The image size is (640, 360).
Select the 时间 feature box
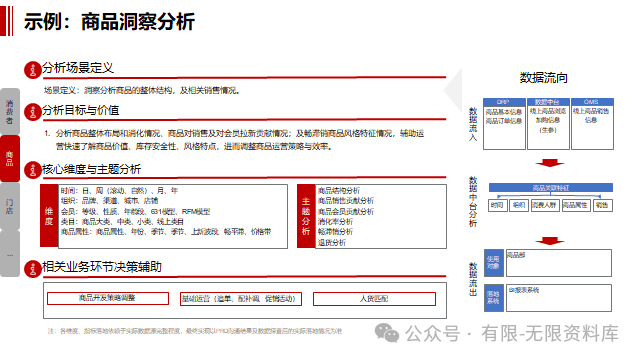point(498,205)
